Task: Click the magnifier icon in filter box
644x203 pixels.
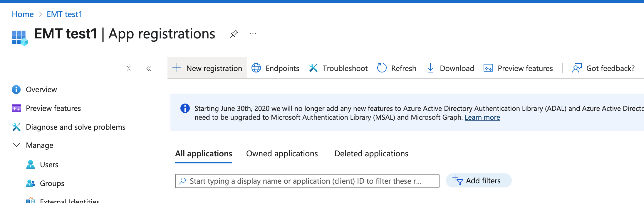Action: pyautogui.click(x=182, y=181)
